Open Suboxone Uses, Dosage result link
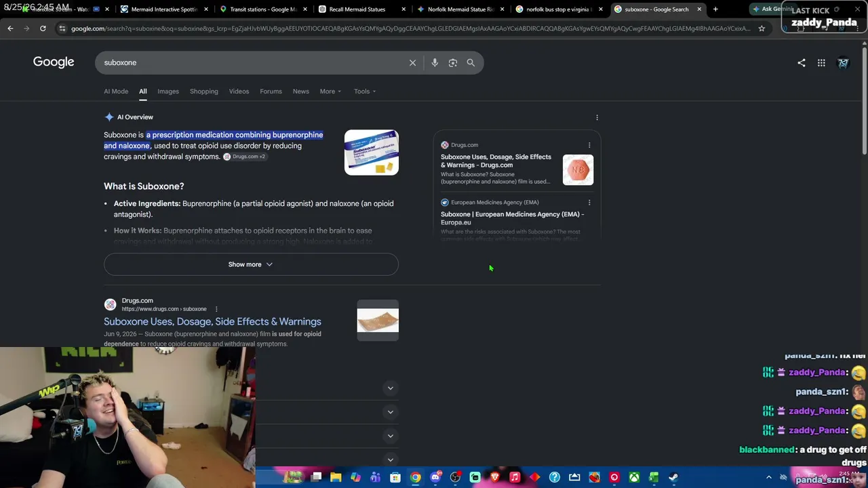Screen dimensions: 868x488 pos(212,322)
